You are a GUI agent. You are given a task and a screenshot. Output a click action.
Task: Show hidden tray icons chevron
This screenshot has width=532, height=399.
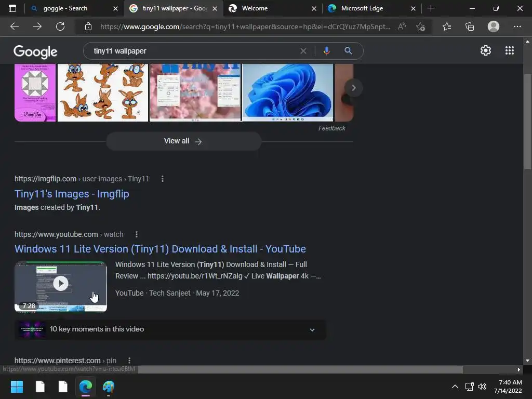click(455, 387)
